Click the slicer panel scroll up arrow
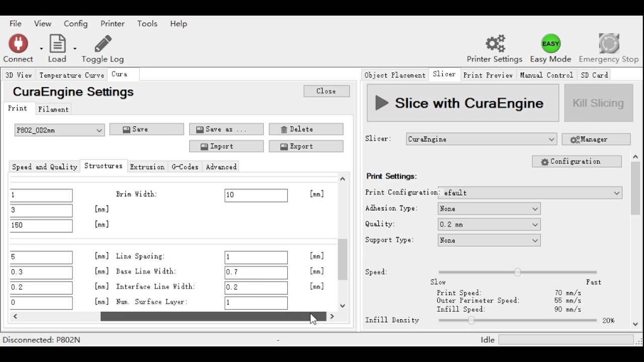The width and height of the screenshot is (644, 362). click(635, 157)
